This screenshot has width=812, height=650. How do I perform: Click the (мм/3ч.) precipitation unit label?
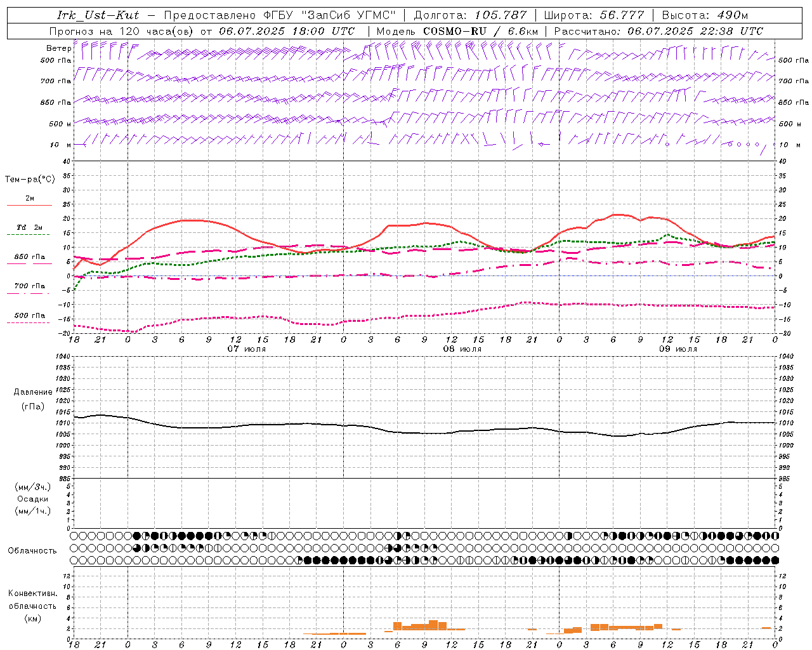click(33, 487)
